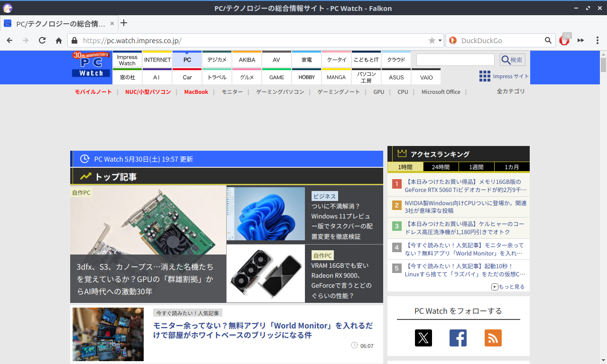The image size is (607, 364).
Task: Open the AKIBA nav item
Action: 247,60
